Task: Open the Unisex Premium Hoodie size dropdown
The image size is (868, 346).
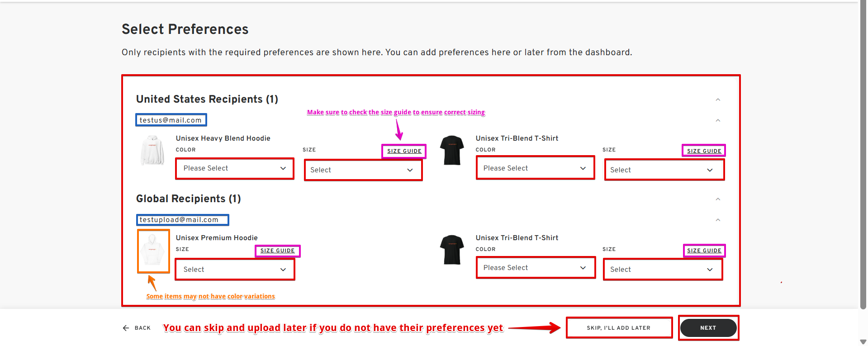Action: [x=234, y=270]
